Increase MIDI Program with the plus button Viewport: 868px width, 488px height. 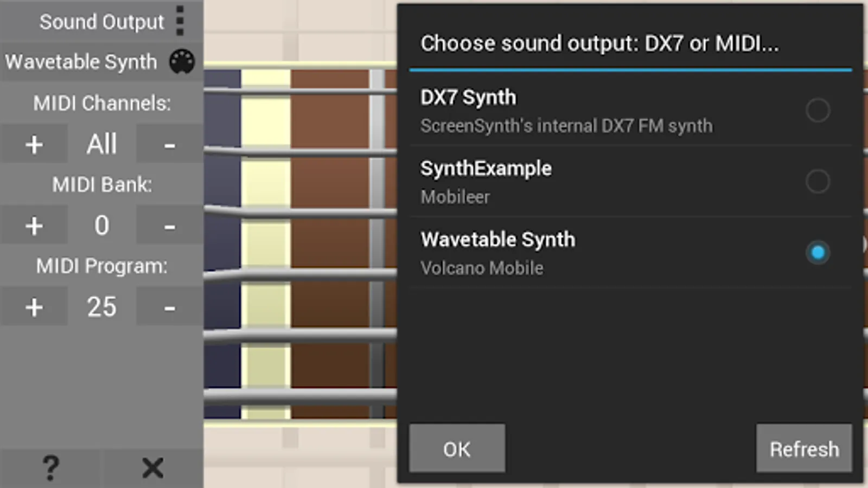click(x=34, y=307)
